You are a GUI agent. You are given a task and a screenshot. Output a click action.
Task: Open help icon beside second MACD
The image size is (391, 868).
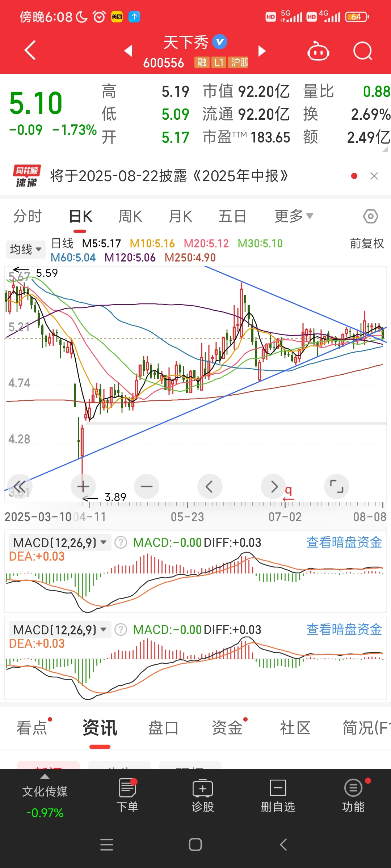[121, 630]
